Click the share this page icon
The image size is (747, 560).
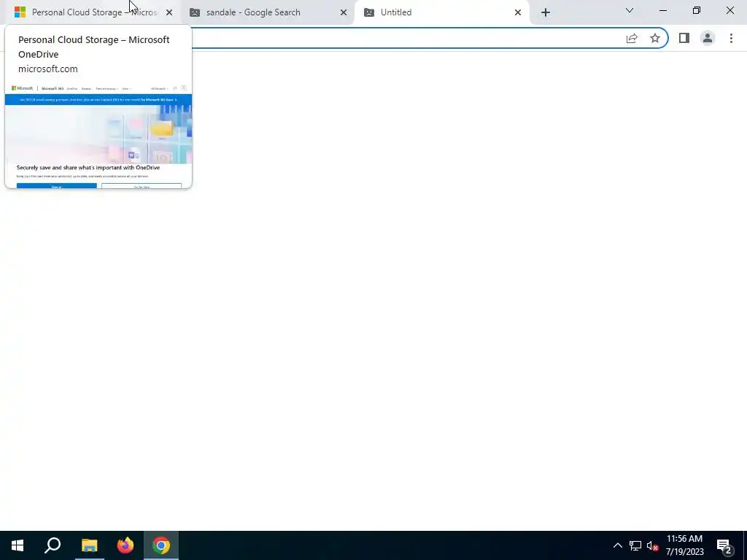[x=632, y=38]
